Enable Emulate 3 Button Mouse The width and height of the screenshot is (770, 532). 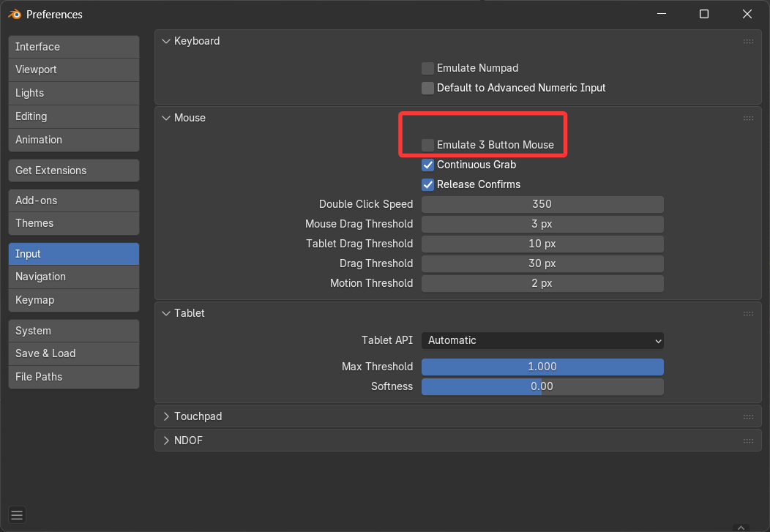click(428, 145)
